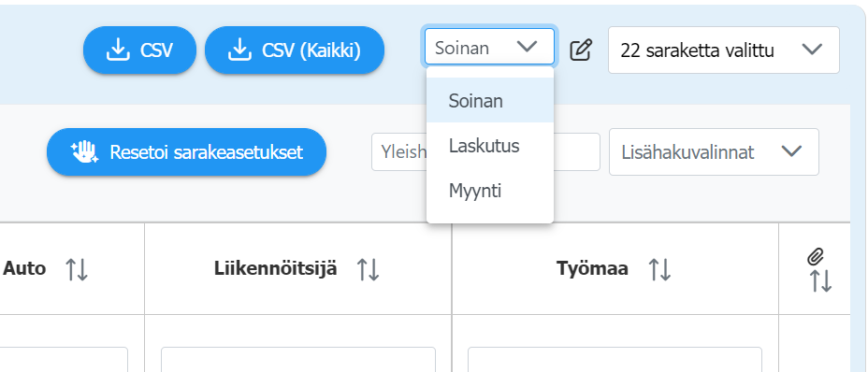Click the CSV download button
Image resolution: width=868 pixels, height=372 pixels.
139,50
